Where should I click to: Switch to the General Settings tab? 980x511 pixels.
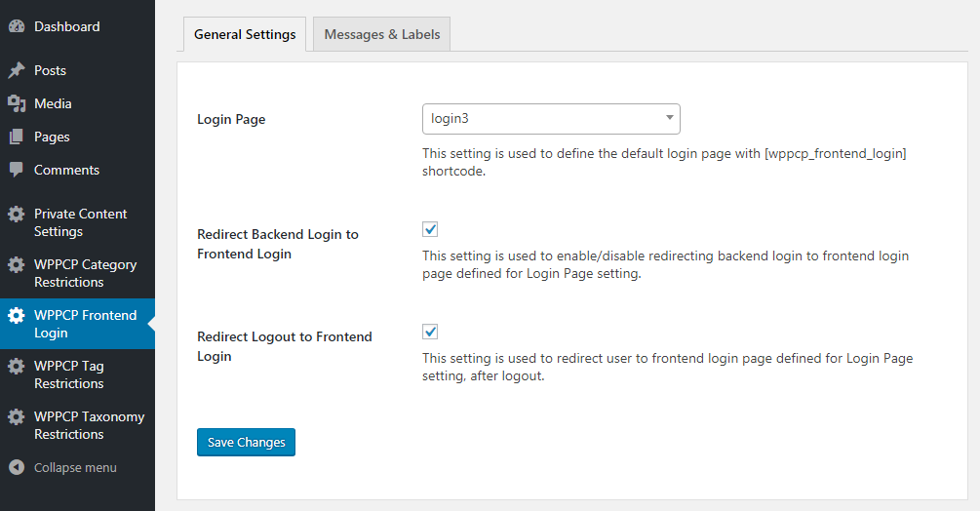click(245, 34)
